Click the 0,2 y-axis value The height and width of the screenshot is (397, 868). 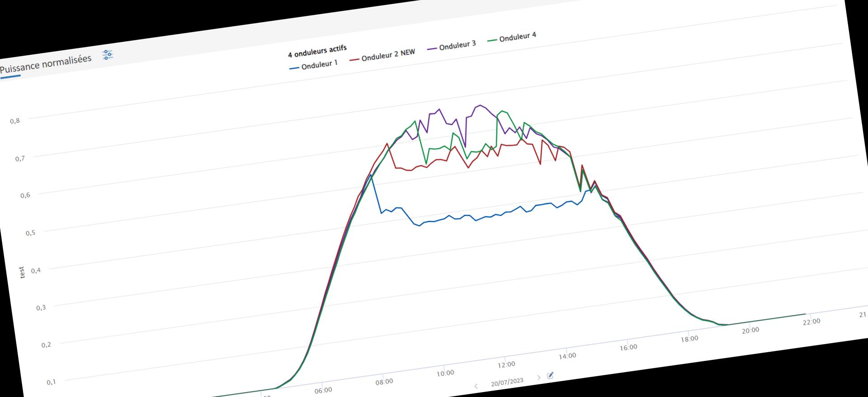pyautogui.click(x=47, y=345)
